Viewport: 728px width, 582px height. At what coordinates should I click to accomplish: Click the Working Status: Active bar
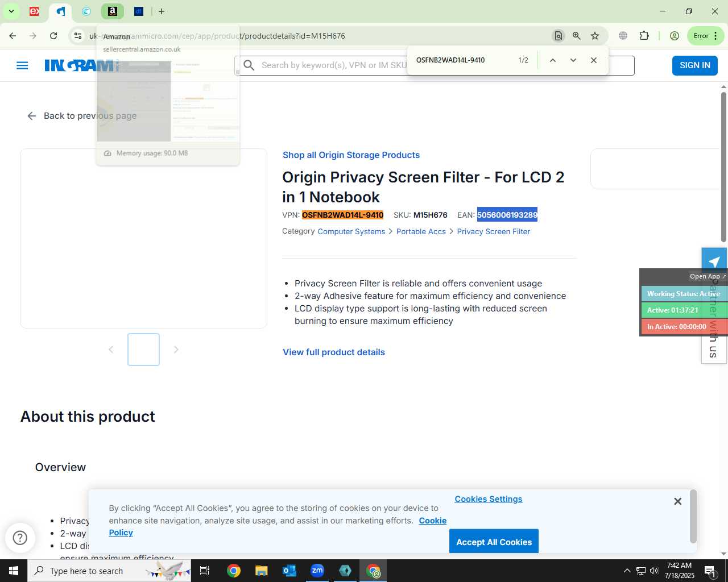(684, 294)
